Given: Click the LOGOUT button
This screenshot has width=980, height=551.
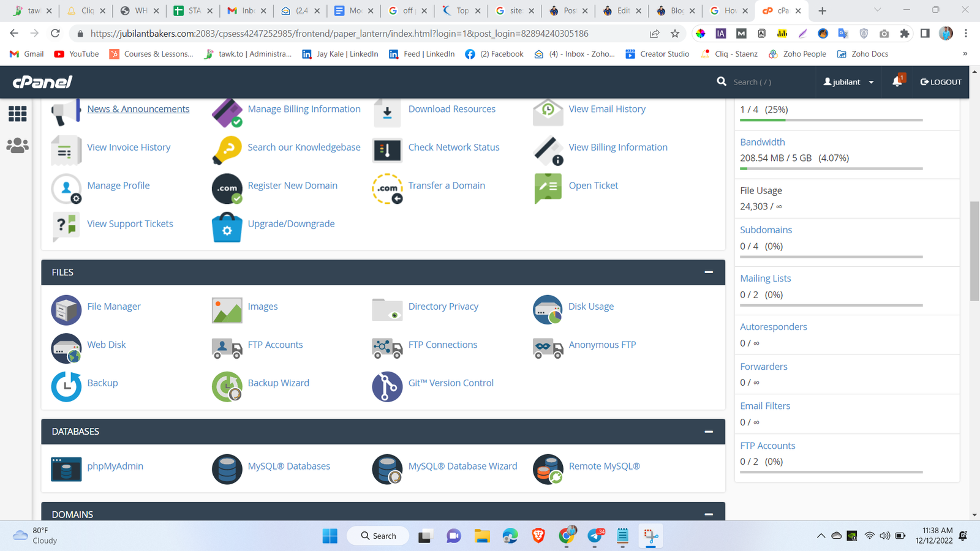Looking at the screenshot, I should 940,81.
